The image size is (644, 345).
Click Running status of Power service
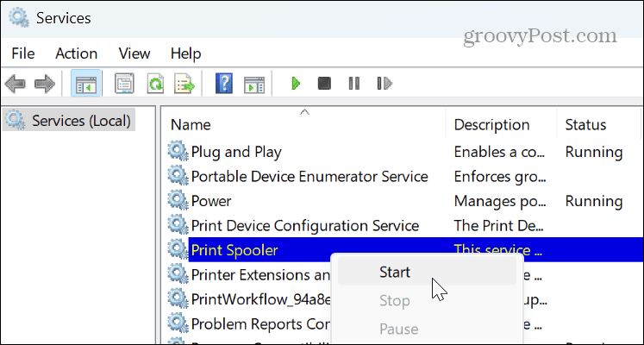click(x=594, y=201)
